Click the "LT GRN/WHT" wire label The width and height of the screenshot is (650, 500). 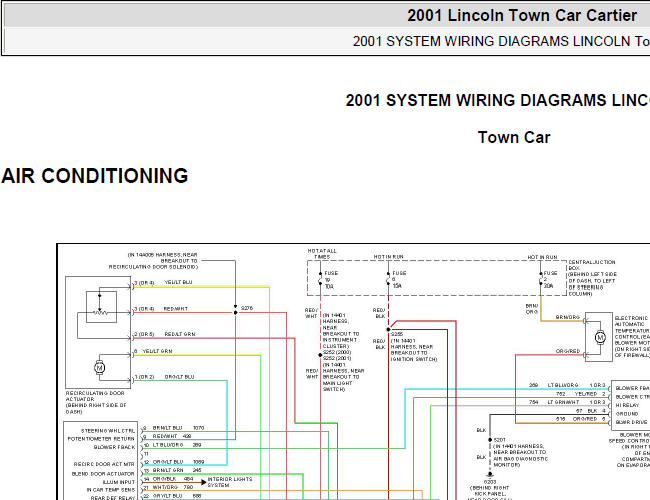563,402
